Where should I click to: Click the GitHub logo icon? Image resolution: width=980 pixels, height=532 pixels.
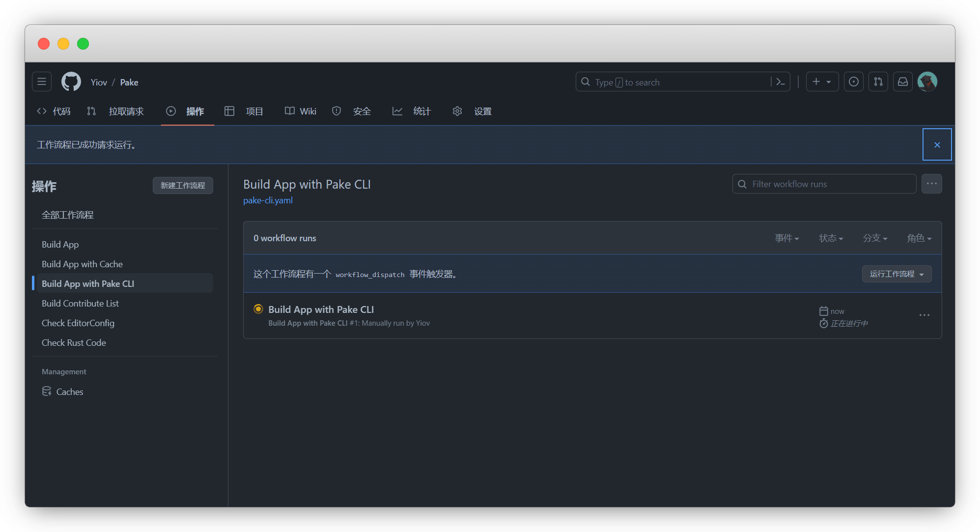71,82
